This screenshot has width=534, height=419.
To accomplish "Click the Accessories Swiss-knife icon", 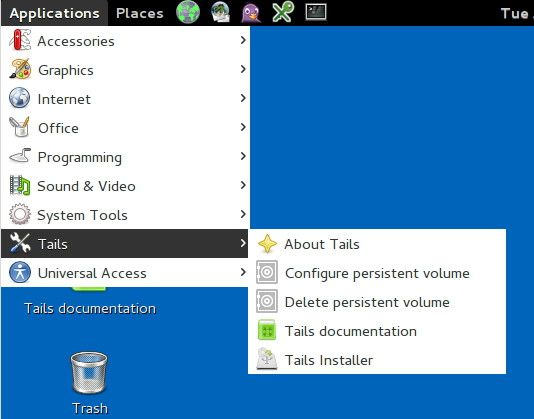I will (20, 40).
